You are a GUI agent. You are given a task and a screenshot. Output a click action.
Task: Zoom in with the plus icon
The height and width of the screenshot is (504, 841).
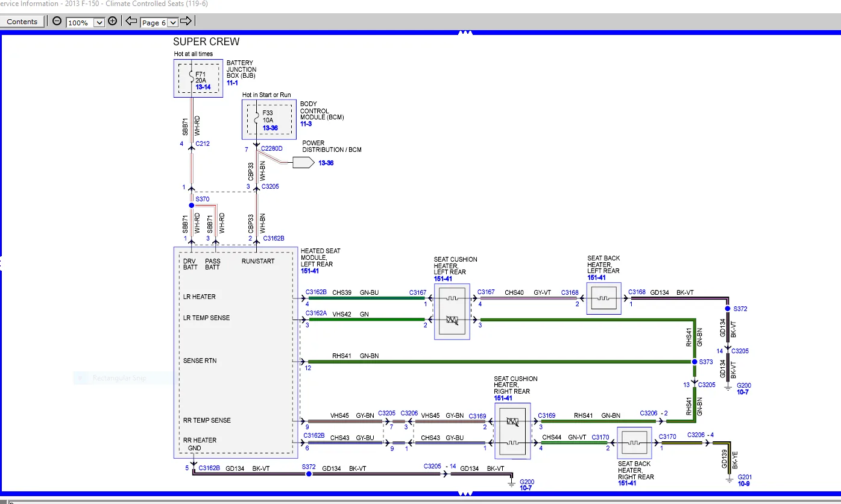coord(112,21)
